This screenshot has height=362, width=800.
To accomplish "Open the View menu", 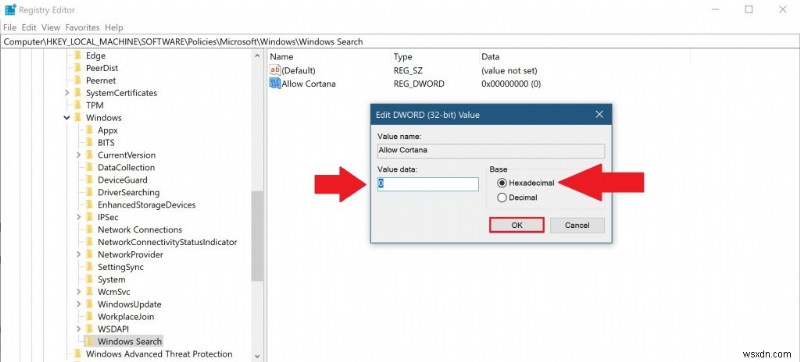I will point(51,28).
